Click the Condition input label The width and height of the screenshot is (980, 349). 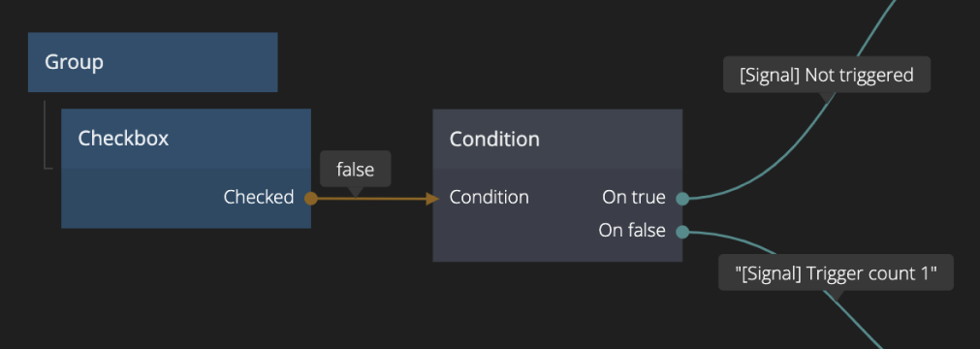[x=490, y=197]
